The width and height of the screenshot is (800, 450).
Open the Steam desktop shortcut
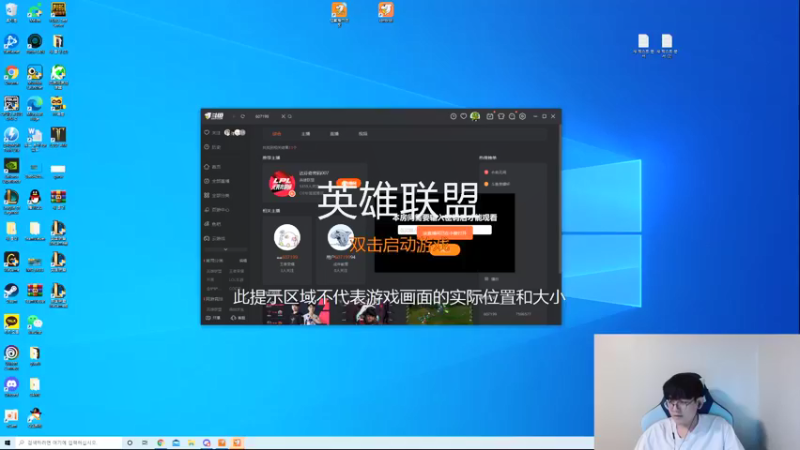point(11,293)
